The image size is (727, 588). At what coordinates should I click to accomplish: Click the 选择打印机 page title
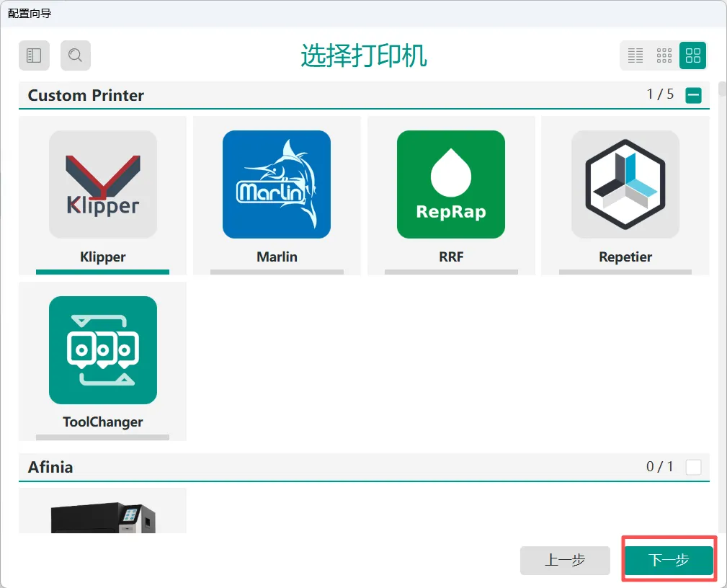(x=363, y=55)
